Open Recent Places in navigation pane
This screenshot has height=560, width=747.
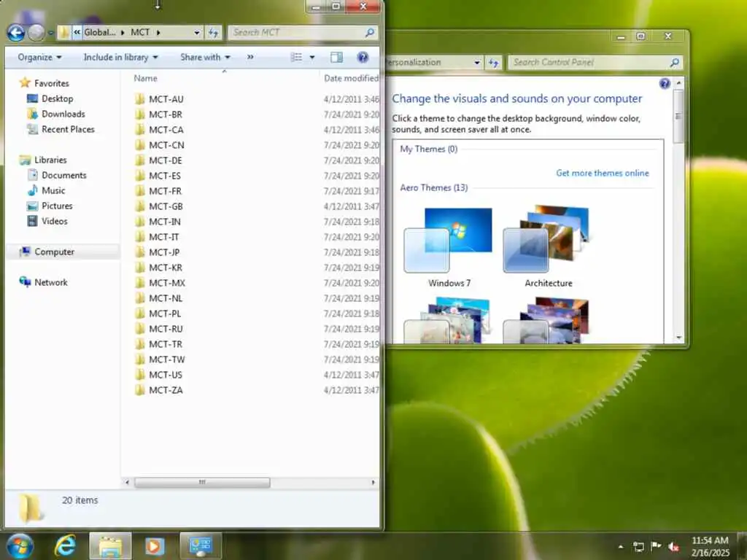(x=68, y=129)
